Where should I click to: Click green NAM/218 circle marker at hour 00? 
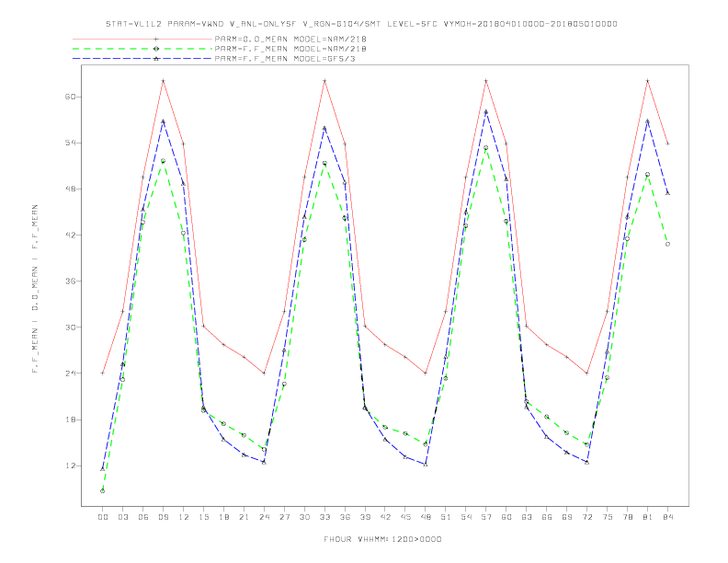point(103,491)
